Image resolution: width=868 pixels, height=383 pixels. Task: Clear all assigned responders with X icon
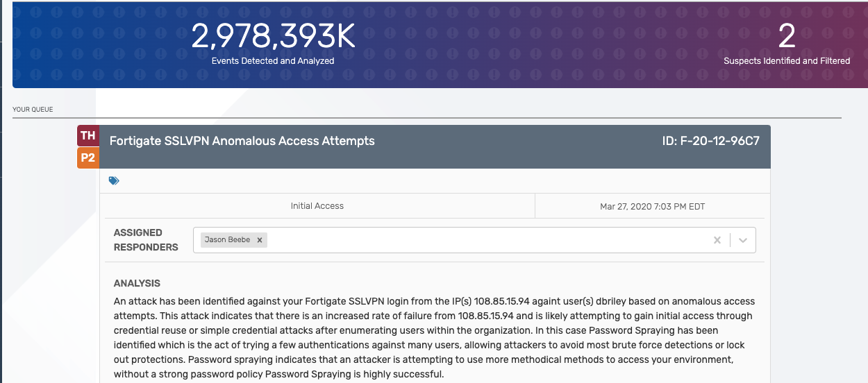pos(717,240)
